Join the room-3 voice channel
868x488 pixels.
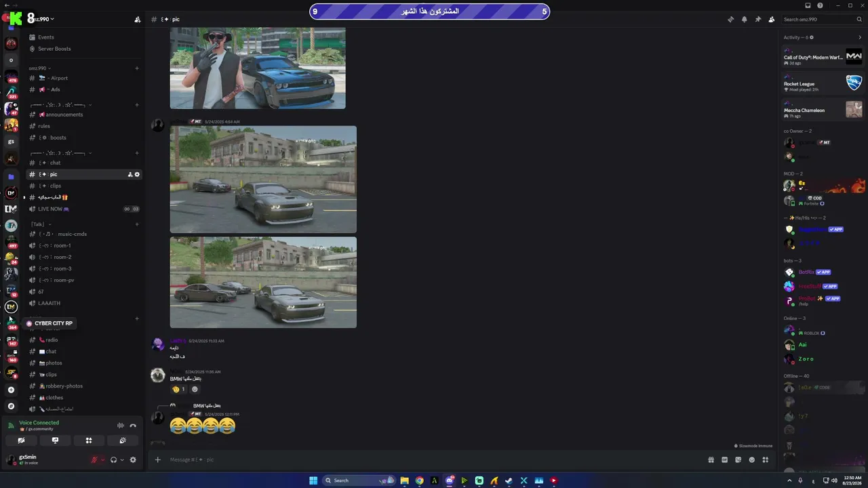(x=85, y=268)
